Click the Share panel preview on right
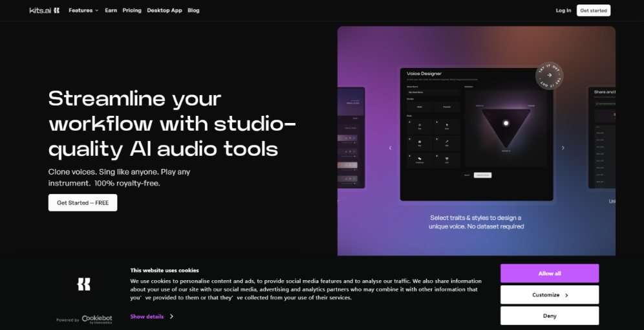 pyautogui.click(x=602, y=137)
